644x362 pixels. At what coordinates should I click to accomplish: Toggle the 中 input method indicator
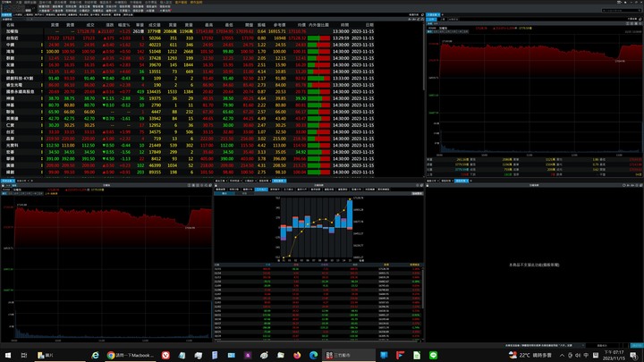(586, 356)
